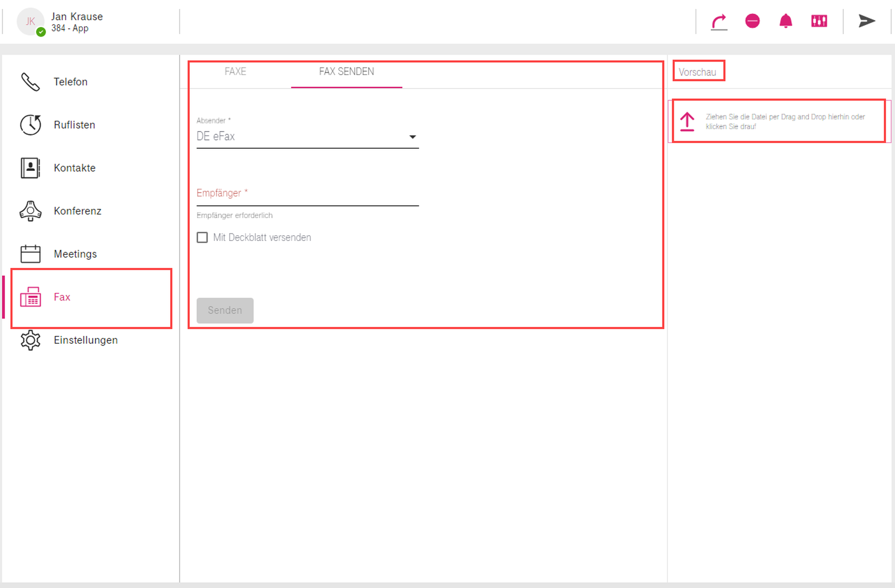This screenshot has width=895, height=588.
Task: Open Ruflisten call history
Action: click(74, 125)
